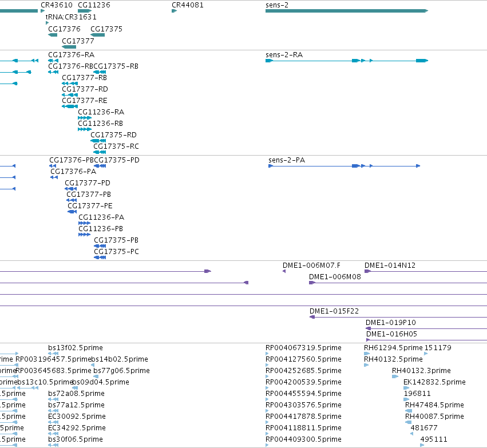Click the CG17377-PE protein label

coord(90,206)
